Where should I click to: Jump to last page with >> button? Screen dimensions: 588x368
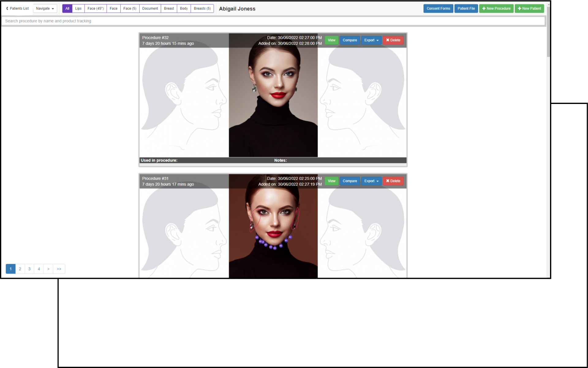59,269
